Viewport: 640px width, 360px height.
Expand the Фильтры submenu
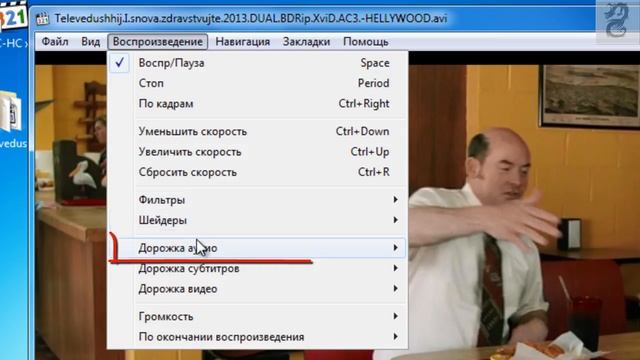tap(258, 200)
